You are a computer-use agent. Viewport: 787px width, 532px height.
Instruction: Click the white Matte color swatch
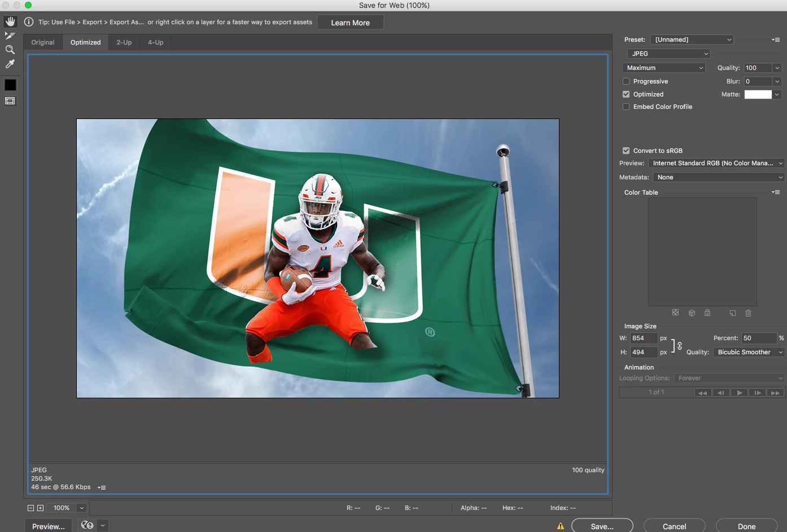758,94
